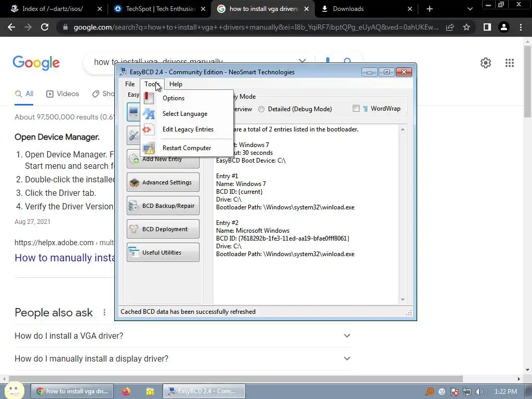Enable the WordWrap checkbox
The height and width of the screenshot is (399, 532).
click(356, 109)
